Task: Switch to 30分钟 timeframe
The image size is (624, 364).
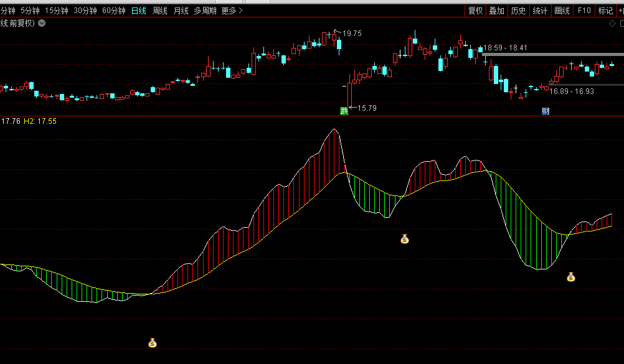Action: tap(85, 11)
